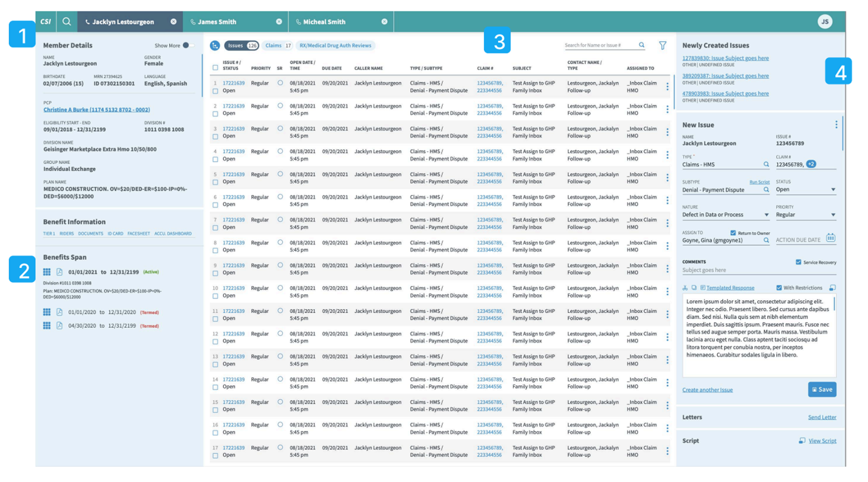868x482 pixels.
Task: Open the filter funnel icon
Action: coord(662,45)
